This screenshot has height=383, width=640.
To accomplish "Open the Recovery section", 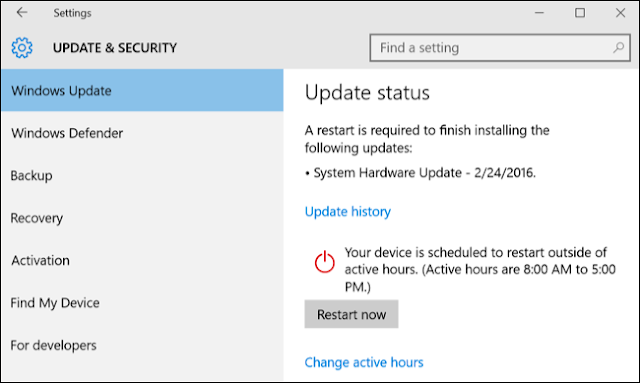I will coord(142,218).
